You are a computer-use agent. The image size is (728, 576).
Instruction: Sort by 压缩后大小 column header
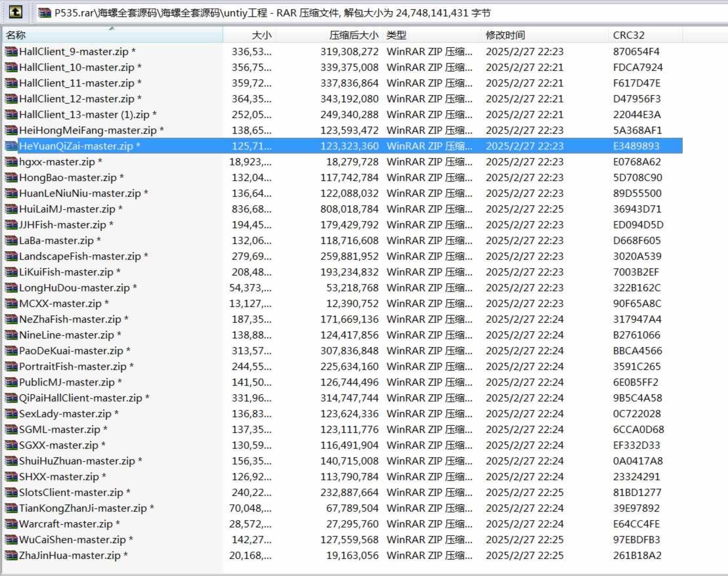click(330, 35)
